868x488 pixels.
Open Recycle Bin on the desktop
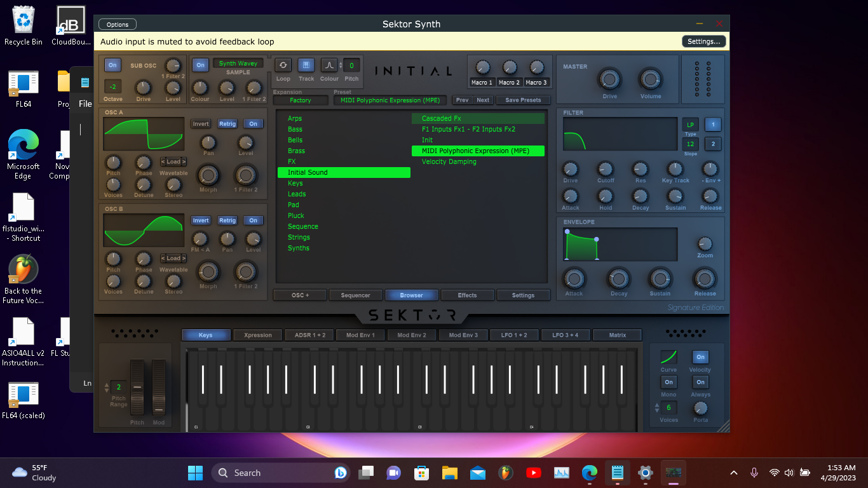pyautogui.click(x=24, y=25)
